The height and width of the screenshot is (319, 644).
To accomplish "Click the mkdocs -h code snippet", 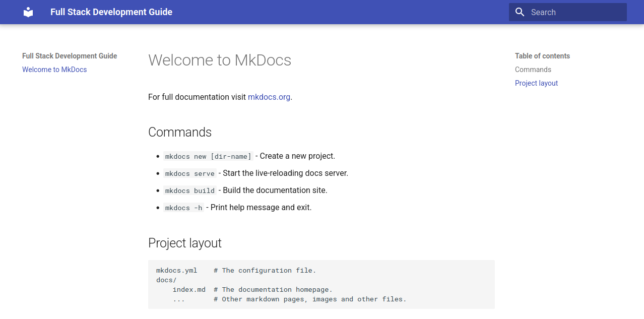I will [184, 208].
